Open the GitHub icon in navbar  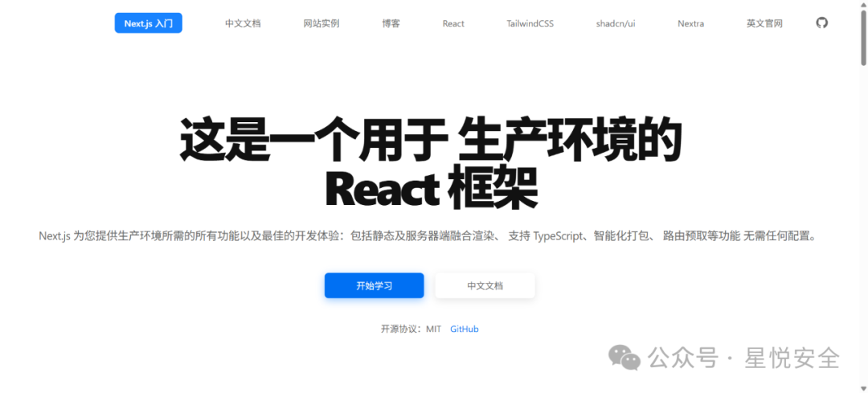(822, 23)
